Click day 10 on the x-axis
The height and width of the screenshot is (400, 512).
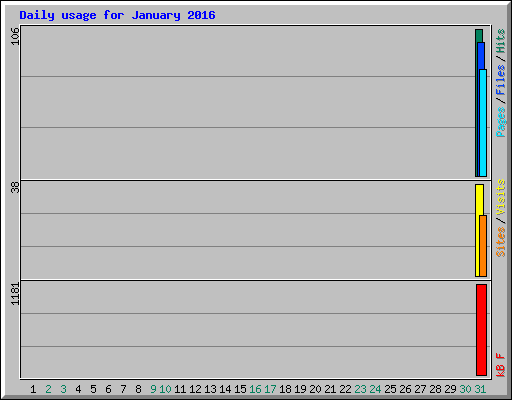165,389
